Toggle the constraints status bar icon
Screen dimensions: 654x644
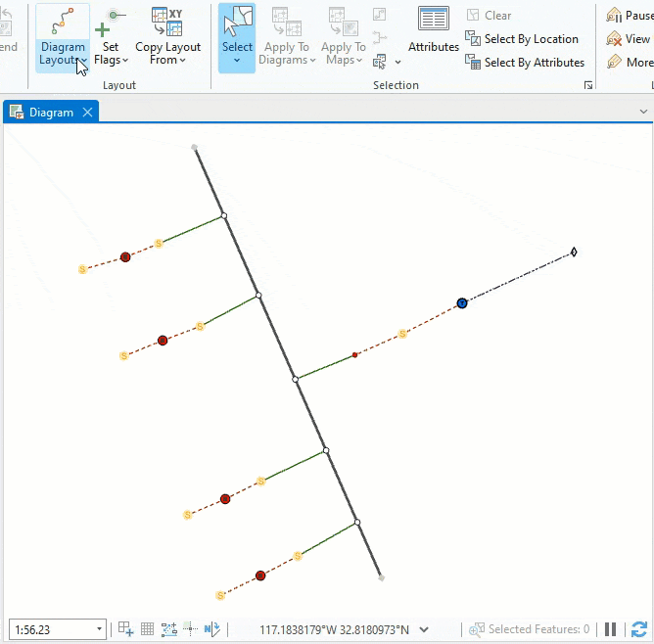[x=169, y=629]
